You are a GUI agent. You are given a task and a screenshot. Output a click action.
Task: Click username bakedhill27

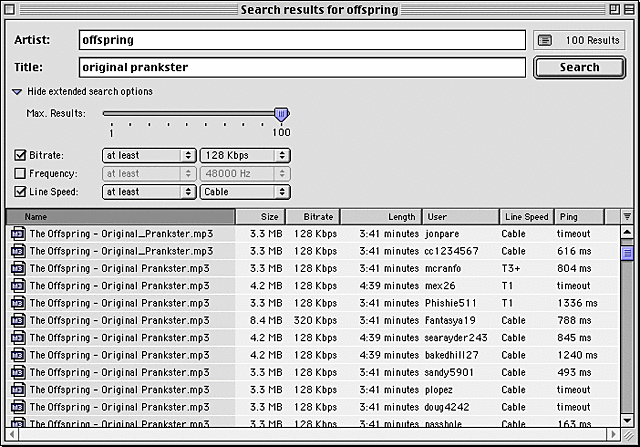click(x=451, y=355)
